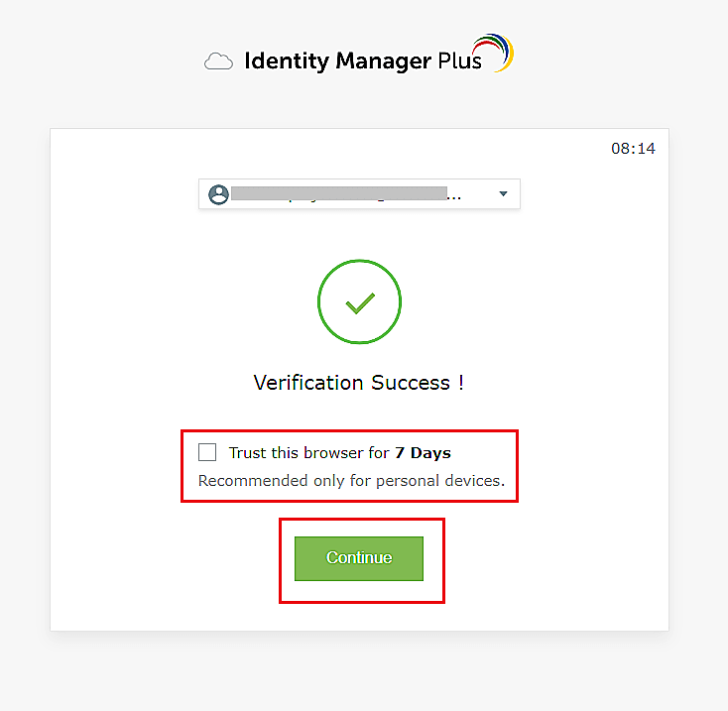The image size is (728, 711).
Task: Click the colorful swirl logo emblem
Action: 493,51
